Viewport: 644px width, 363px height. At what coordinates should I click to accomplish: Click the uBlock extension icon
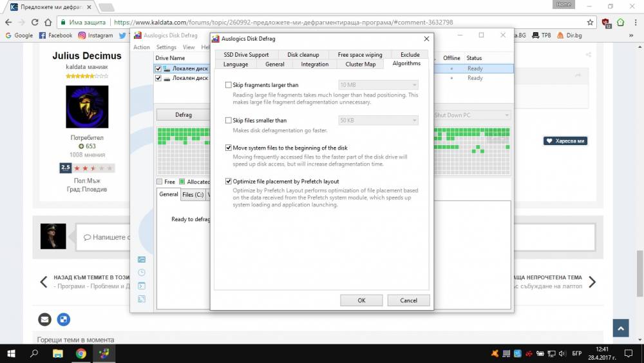[606, 23]
